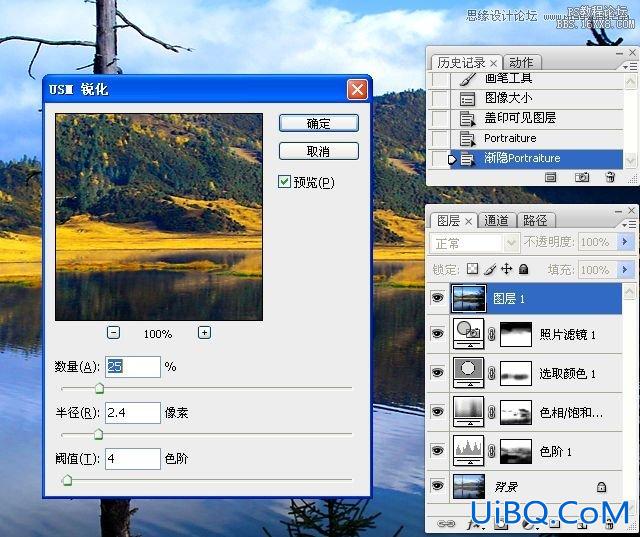
Task: Click mask link chain on 色相/饱和 layer
Action: 492,412
